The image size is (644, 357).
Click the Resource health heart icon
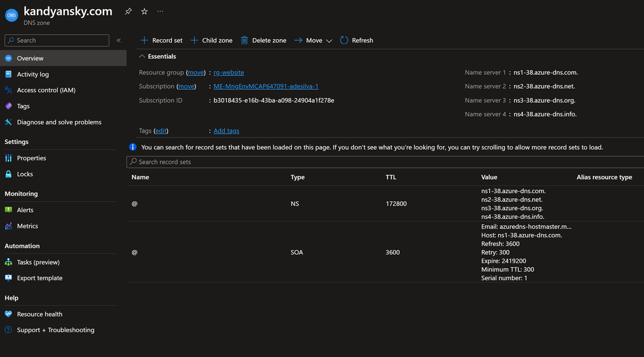[8, 314]
